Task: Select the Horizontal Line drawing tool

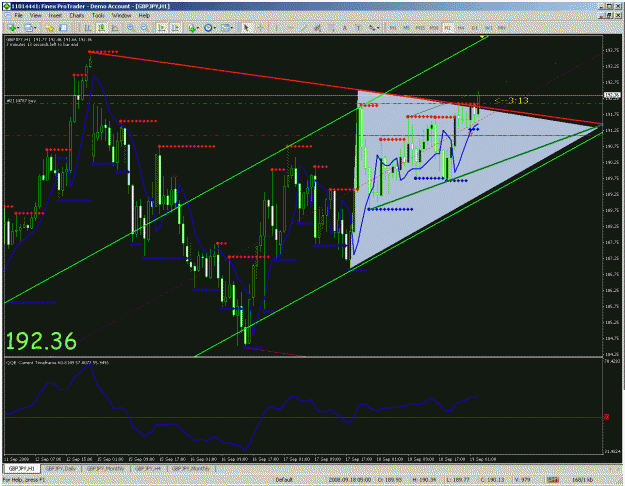Action: pos(290,28)
